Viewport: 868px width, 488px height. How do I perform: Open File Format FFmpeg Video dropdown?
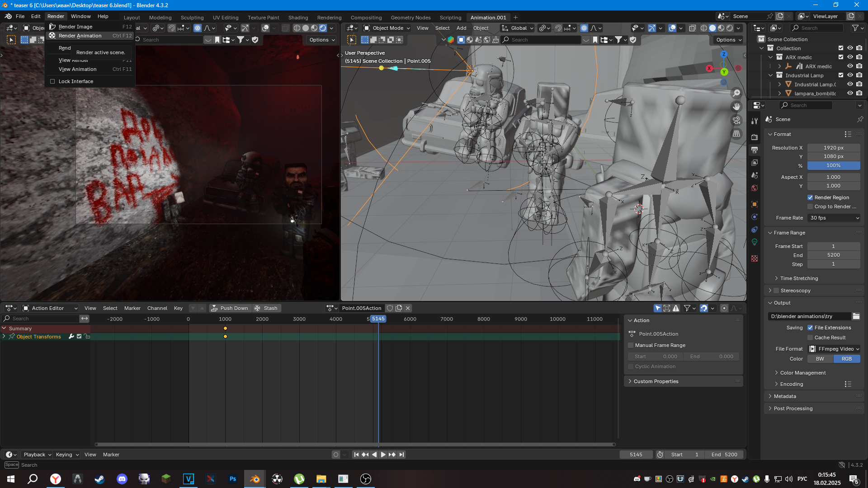[834, 349]
